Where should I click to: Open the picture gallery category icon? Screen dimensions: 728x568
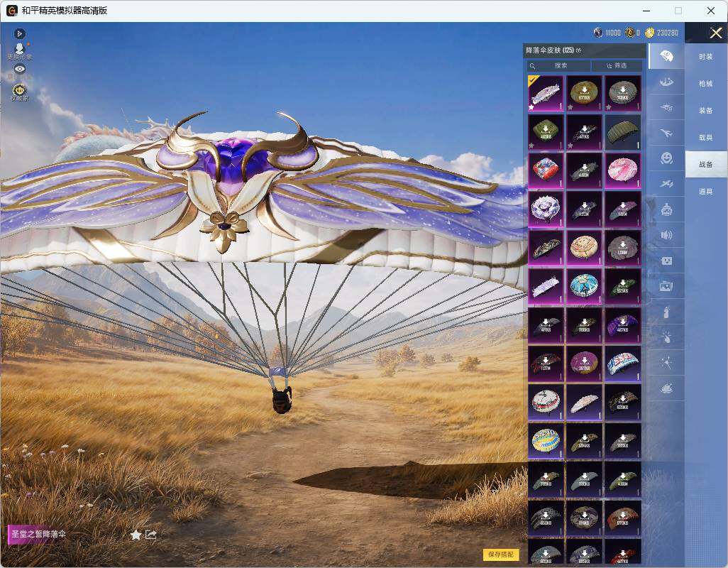[x=666, y=286]
